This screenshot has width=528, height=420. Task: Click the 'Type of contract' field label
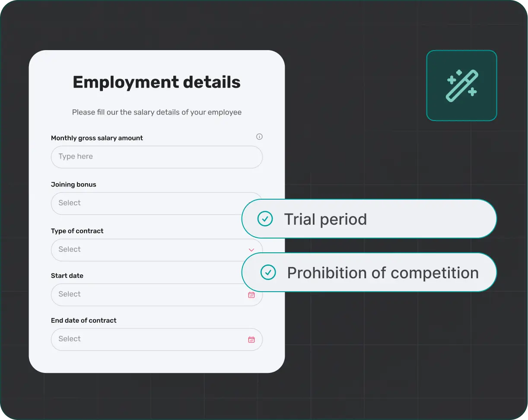tap(77, 231)
